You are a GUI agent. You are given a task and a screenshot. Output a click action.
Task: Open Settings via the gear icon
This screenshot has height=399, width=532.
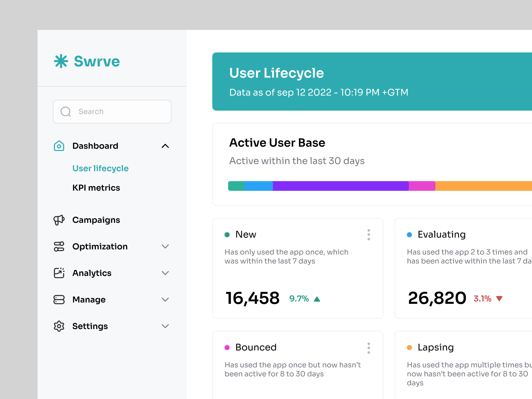[59, 326]
